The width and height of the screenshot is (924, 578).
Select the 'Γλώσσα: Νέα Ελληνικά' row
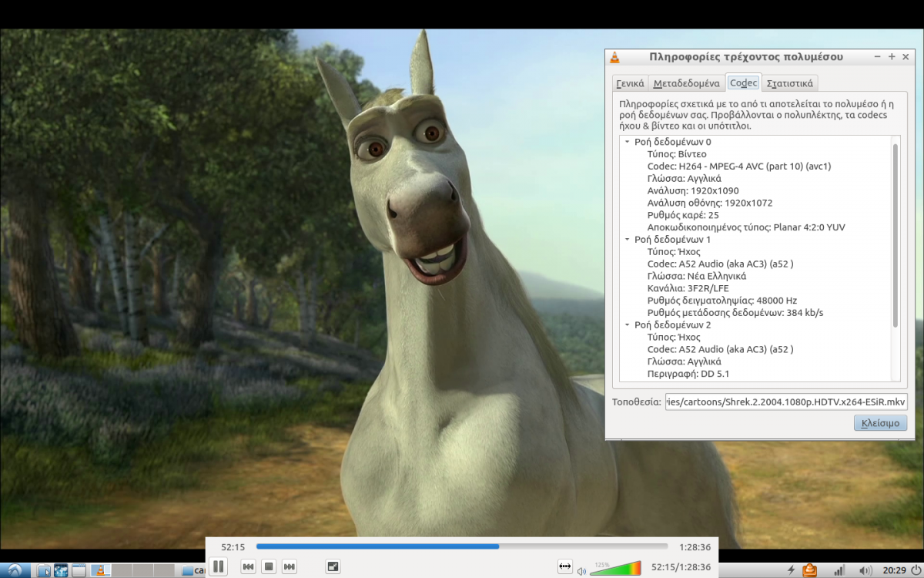[696, 276]
